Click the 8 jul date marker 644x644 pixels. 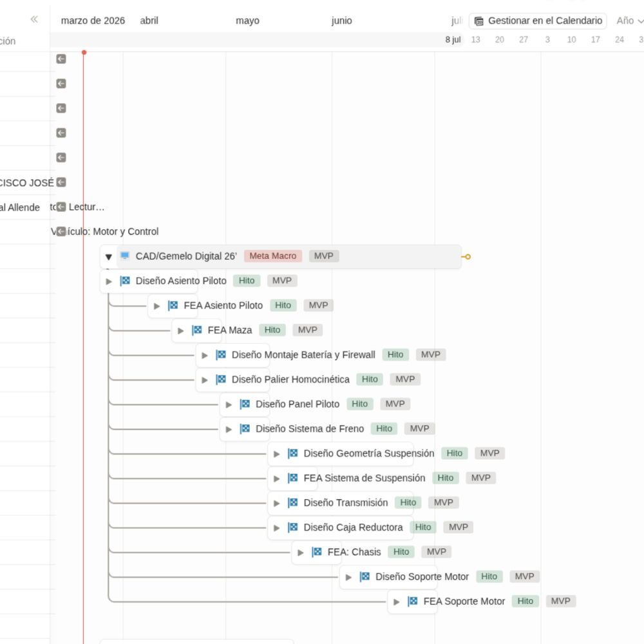pyautogui.click(x=453, y=40)
